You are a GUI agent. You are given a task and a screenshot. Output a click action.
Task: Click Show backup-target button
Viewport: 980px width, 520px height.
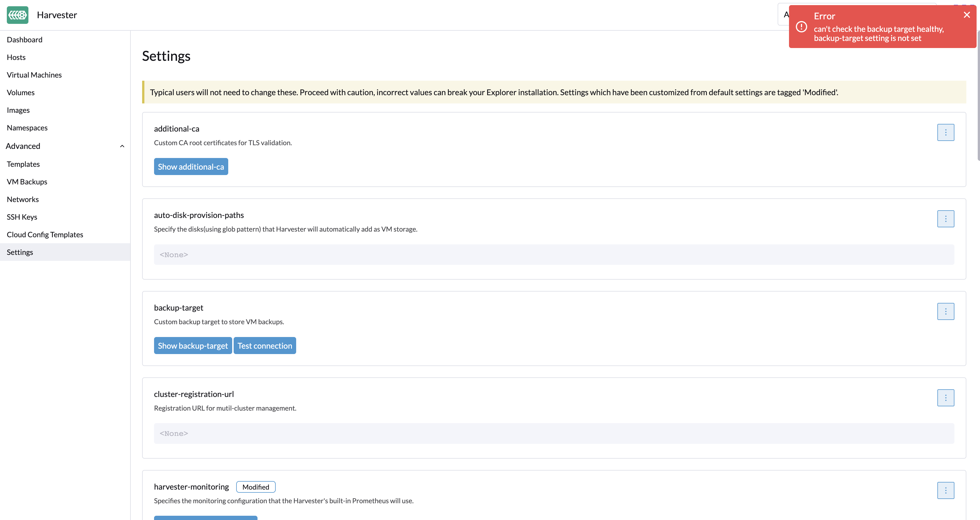[x=192, y=346]
